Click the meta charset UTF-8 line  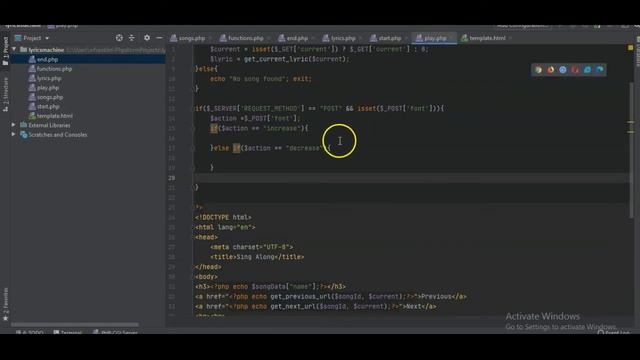click(251, 247)
